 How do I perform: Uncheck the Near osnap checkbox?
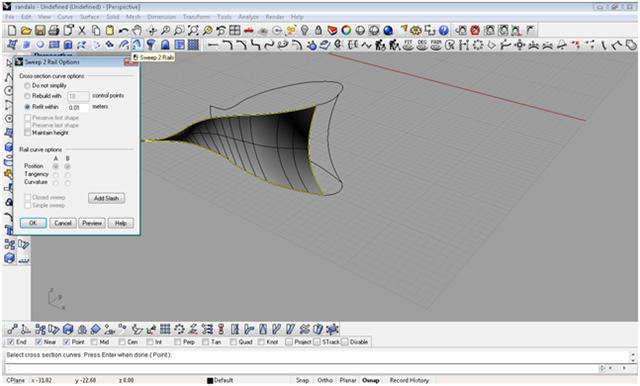(x=38, y=342)
